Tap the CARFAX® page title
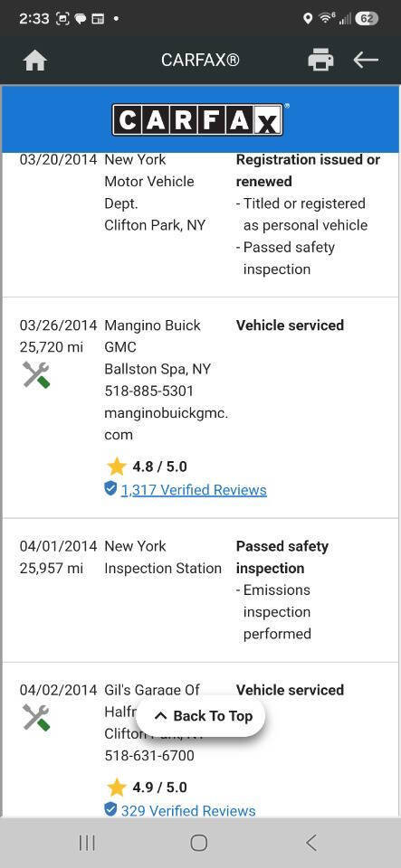The image size is (401, 868). [201, 60]
